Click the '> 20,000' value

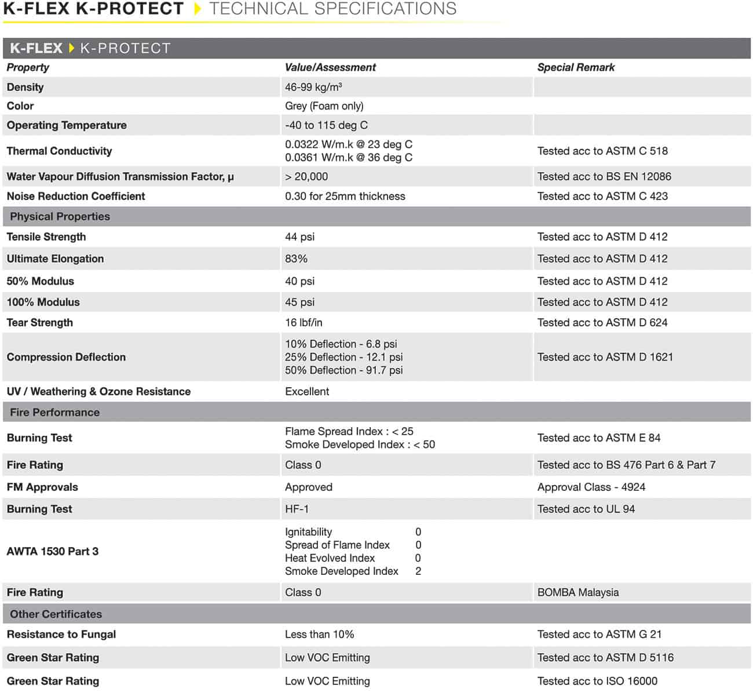(306, 177)
